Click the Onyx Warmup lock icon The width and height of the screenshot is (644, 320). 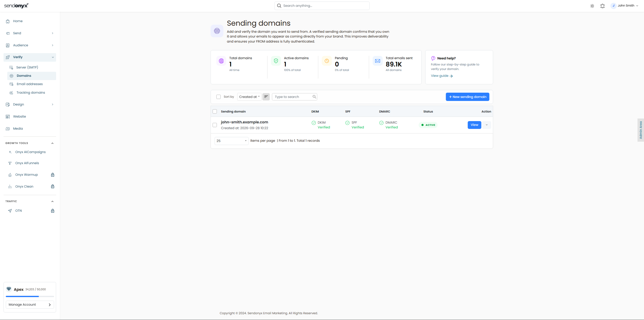point(53,175)
